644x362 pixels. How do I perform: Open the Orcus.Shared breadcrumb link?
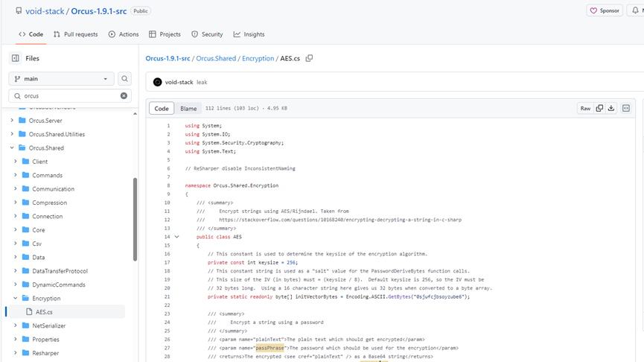coord(216,58)
